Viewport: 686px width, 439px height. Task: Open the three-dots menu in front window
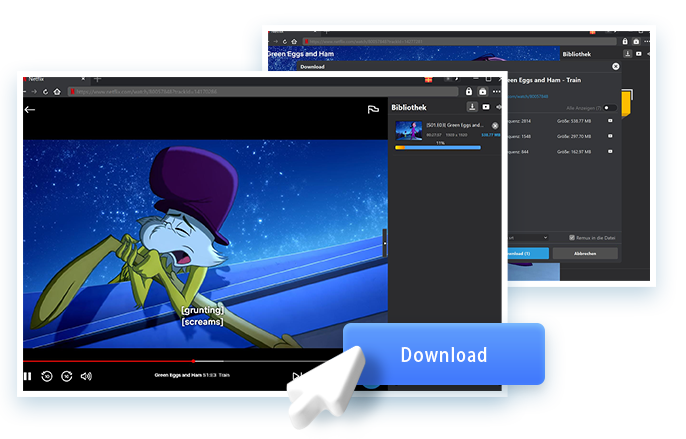click(497, 91)
